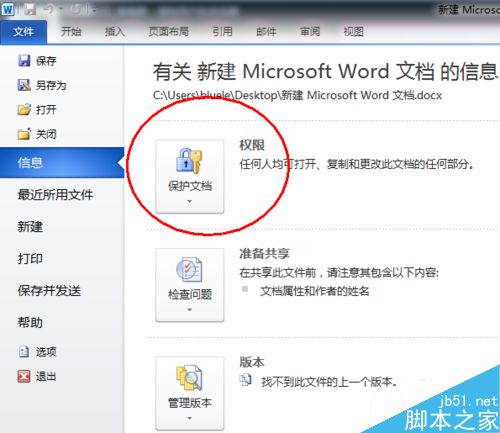Click the Close (关闭) folder icon
This screenshot has height=433, width=500.
(24, 134)
